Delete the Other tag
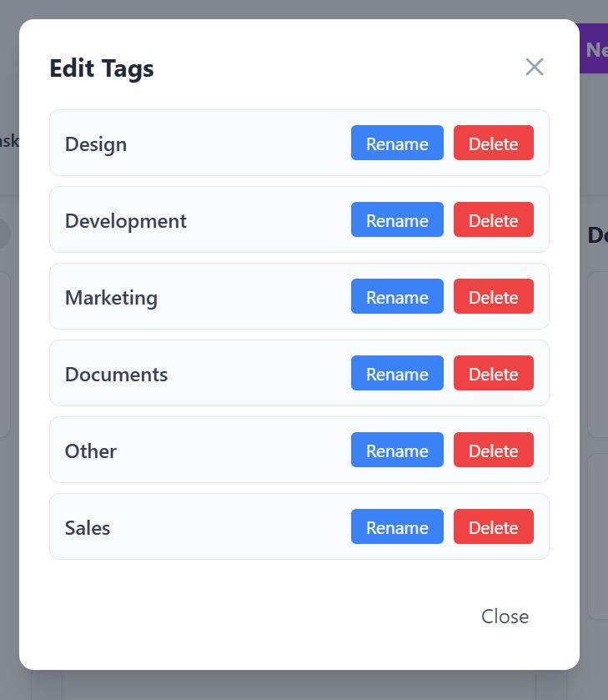Viewport: 608px width, 700px height. [493, 451]
